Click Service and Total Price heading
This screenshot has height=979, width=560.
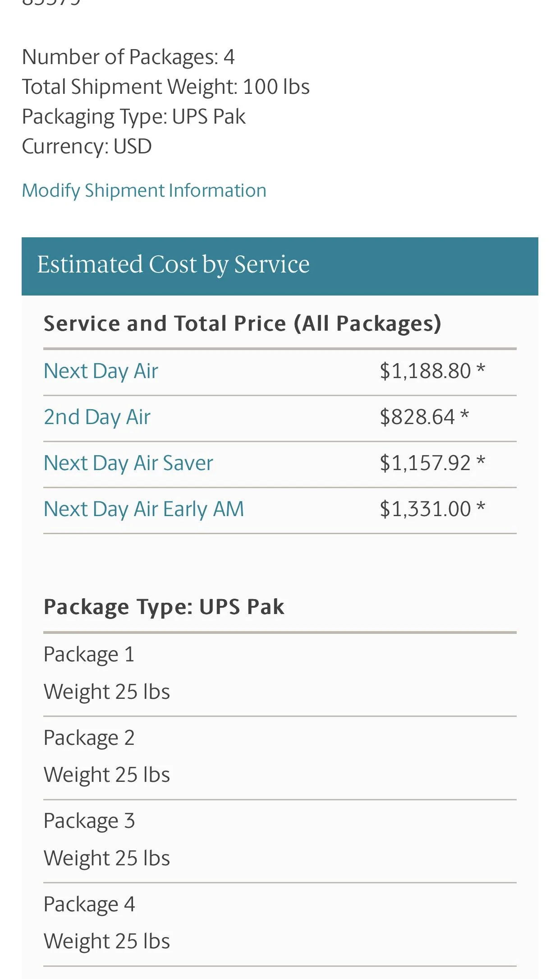242,324
